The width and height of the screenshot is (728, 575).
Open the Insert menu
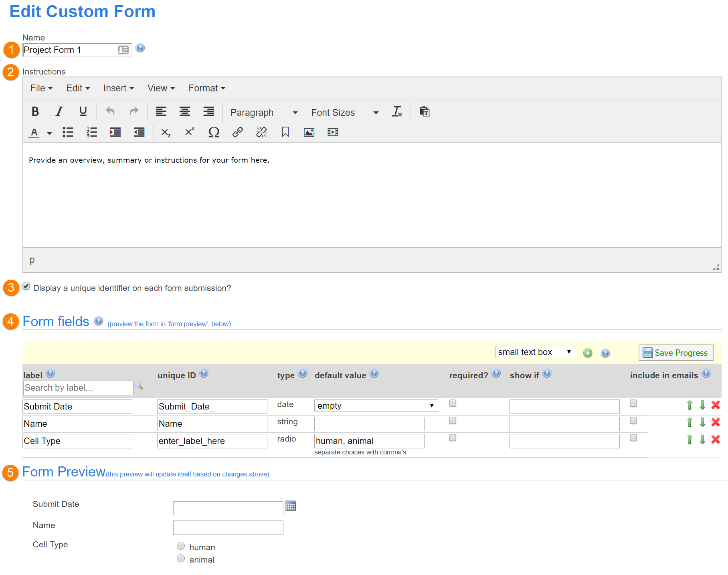pyautogui.click(x=118, y=88)
